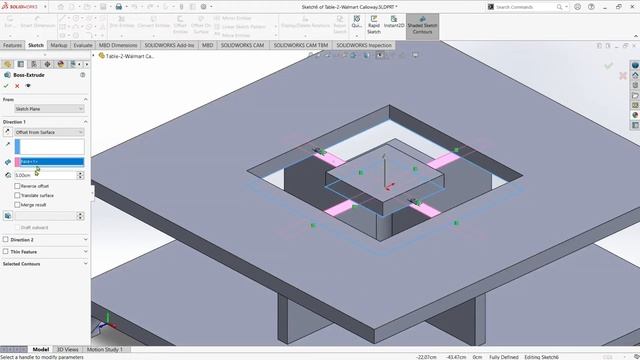Viewport: 640px width, 360px height.
Task: Enable the Reverse offset checkbox
Action: coord(17,186)
